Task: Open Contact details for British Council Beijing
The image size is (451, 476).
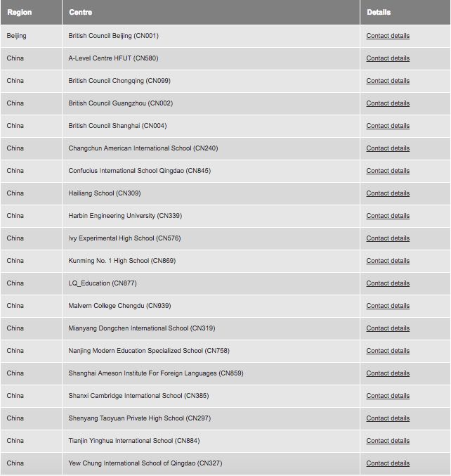Action: (388, 36)
